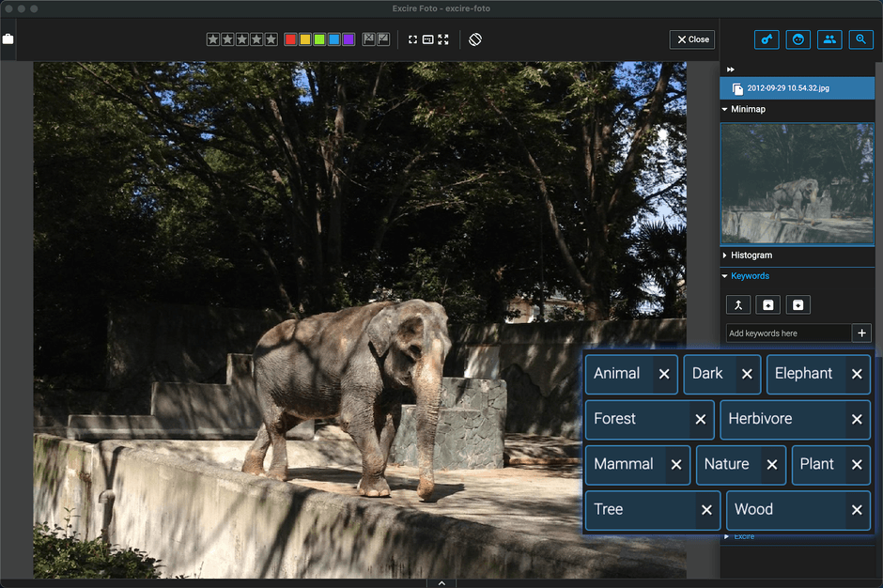Open keyword search via the key icon

pos(767,39)
